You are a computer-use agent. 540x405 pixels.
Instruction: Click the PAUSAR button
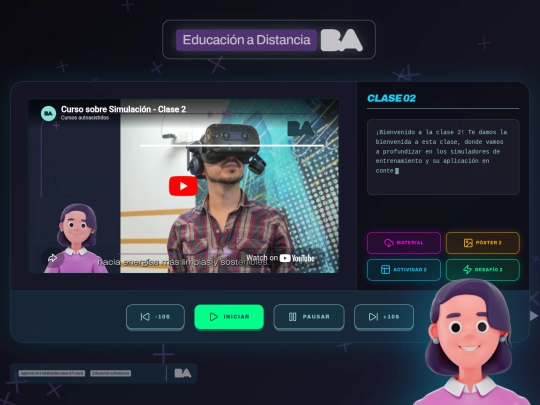pyautogui.click(x=309, y=317)
